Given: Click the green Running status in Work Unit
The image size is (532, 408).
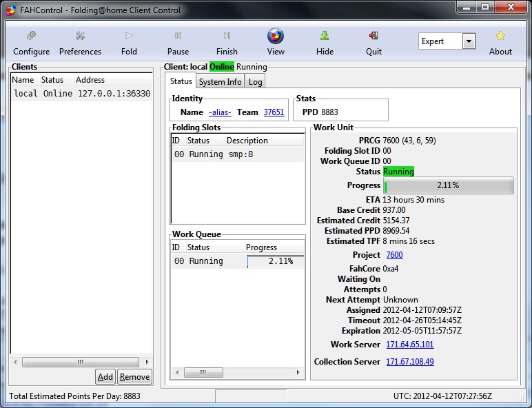Looking at the screenshot, I should [x=399, y=172].
